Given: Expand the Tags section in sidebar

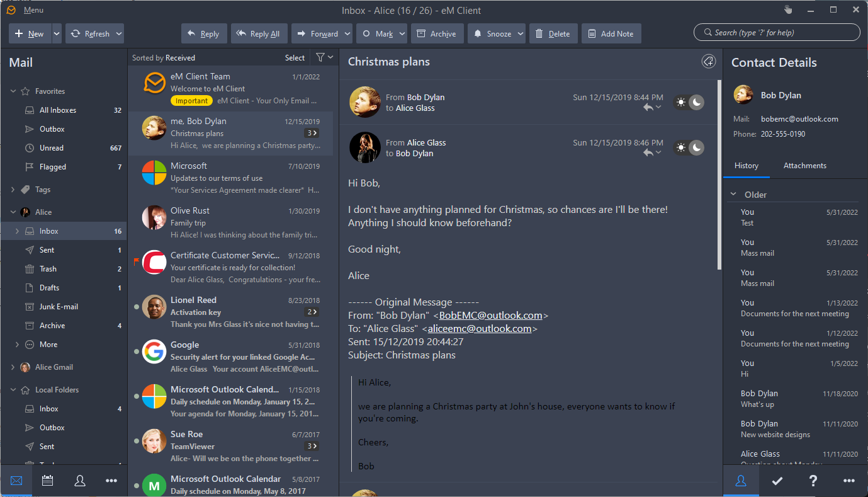Looking at the screenshot, I should click(13, 190).
